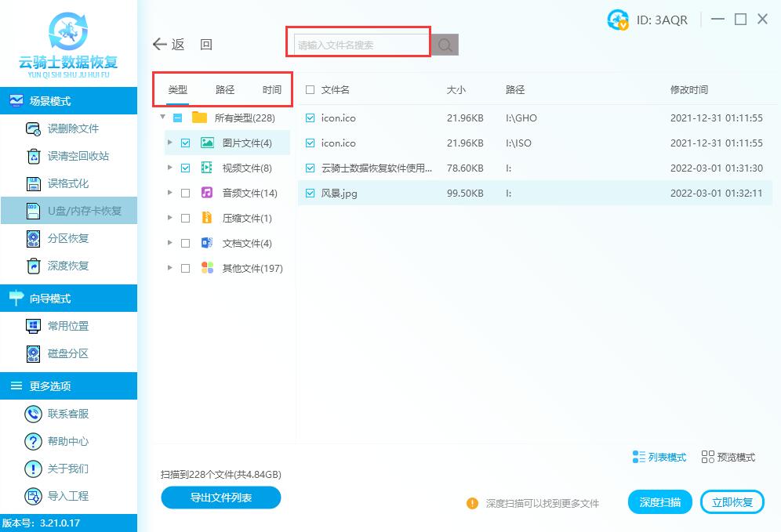Expand the 文档文件 node
The height and width of the screenshot is (532, 781).
coord(169,242)
